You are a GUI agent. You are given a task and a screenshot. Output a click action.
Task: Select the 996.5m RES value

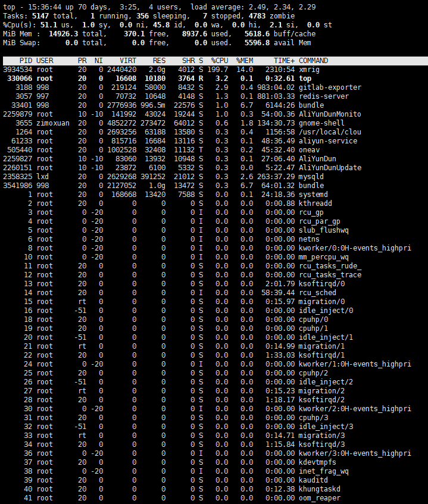click(x=153, y=105)
